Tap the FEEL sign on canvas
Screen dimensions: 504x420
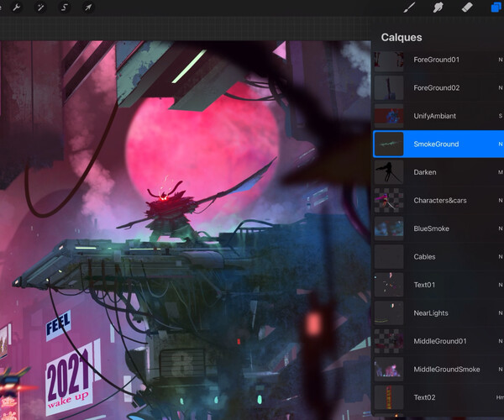point(58,324)
